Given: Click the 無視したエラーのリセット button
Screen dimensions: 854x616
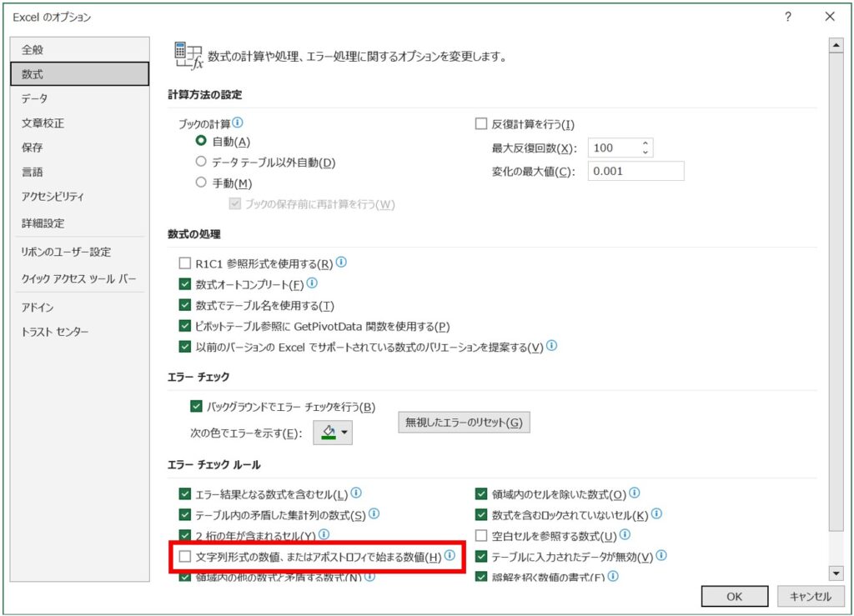Looking at the screenshot, I should [464, 423].
